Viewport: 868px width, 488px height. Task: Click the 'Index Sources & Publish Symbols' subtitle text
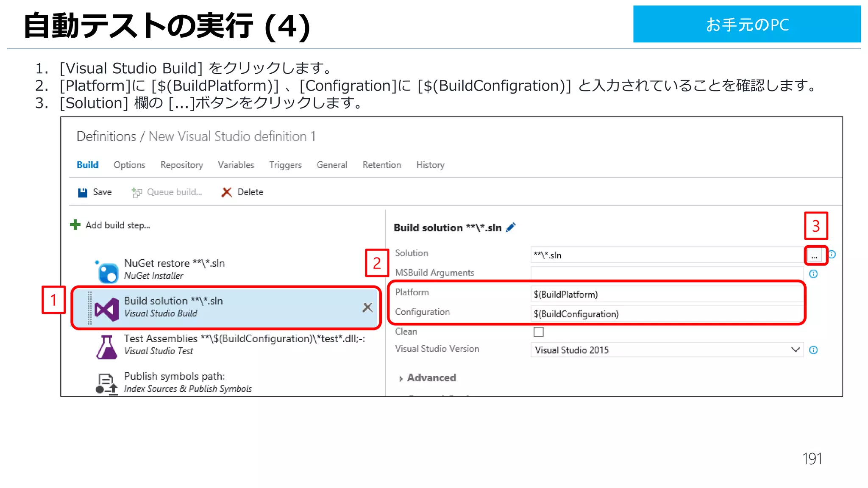188,389
